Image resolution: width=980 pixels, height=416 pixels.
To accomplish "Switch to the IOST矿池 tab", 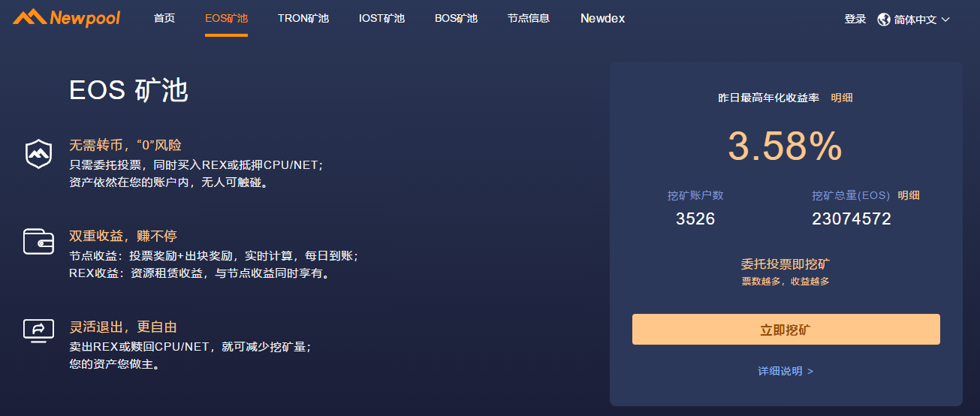I will pyautogui.click(x=381, y=19).
